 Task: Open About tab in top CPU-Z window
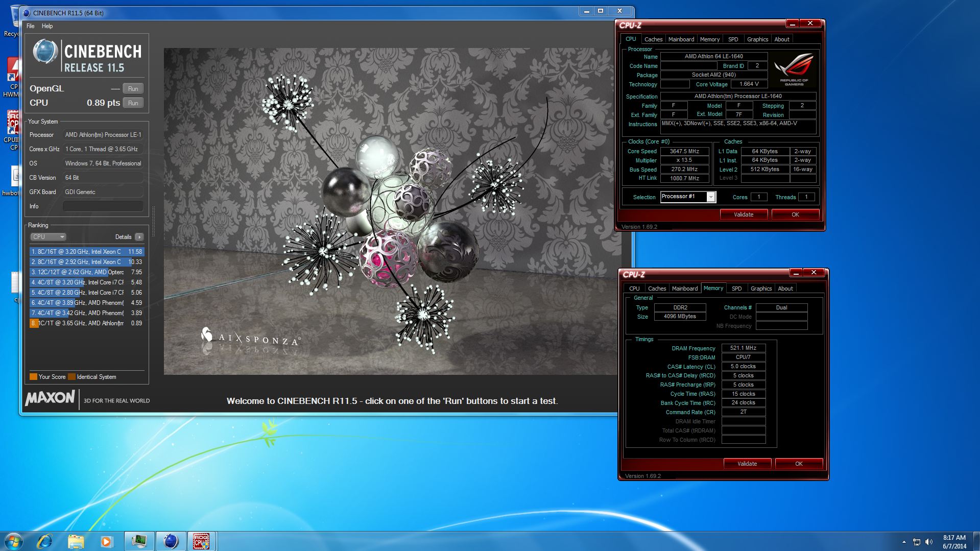pyautogui.click(x=782, y=39)
